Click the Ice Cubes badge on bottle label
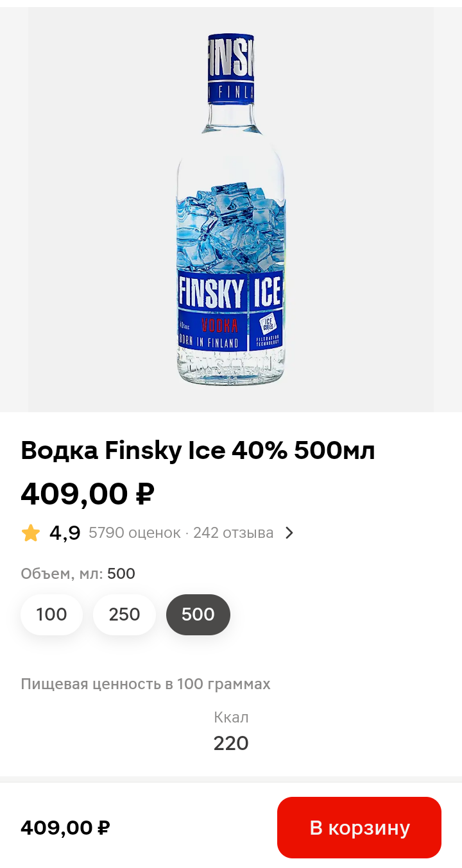The width and height of the screenshot is (462, 868). click(267, 324)
